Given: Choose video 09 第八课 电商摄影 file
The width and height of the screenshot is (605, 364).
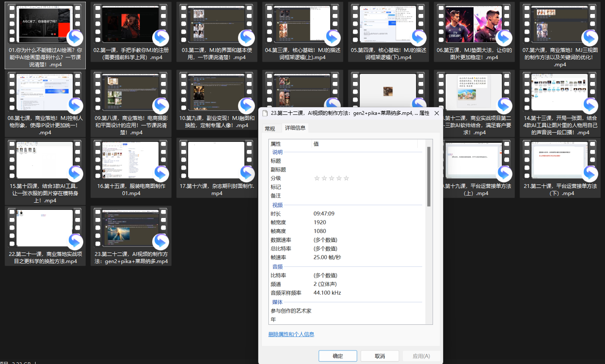Looking at the screenshot, I should coord(131,92).
